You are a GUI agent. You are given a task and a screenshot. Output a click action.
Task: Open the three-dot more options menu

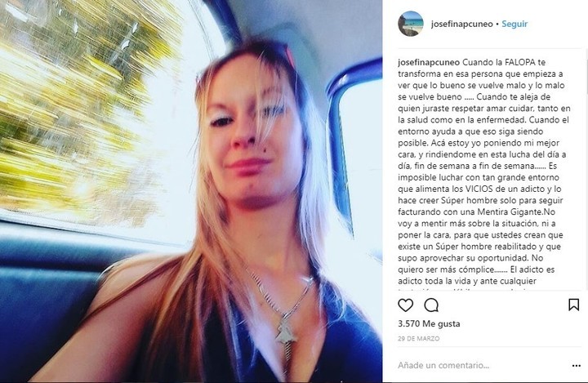(577, 366)
